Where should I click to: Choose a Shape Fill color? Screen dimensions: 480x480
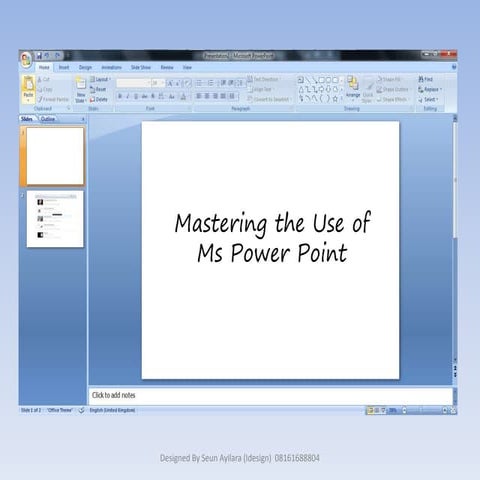(388, 79)
